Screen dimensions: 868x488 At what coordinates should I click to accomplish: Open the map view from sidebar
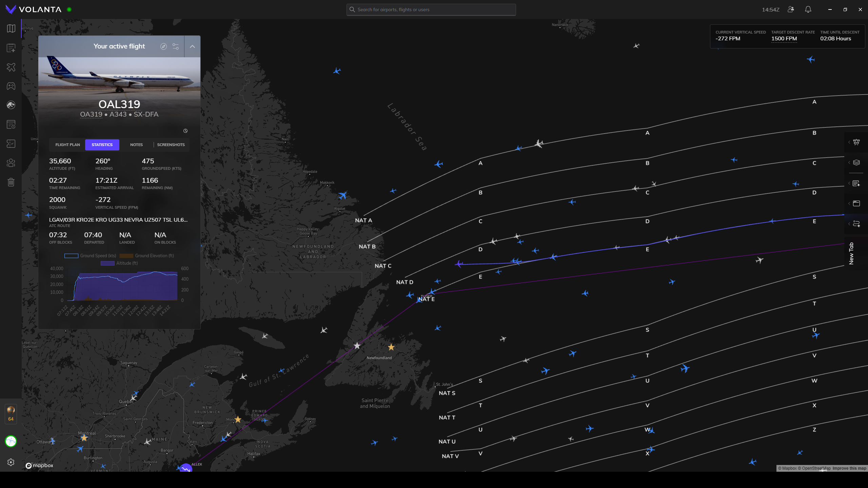(11, 28)
